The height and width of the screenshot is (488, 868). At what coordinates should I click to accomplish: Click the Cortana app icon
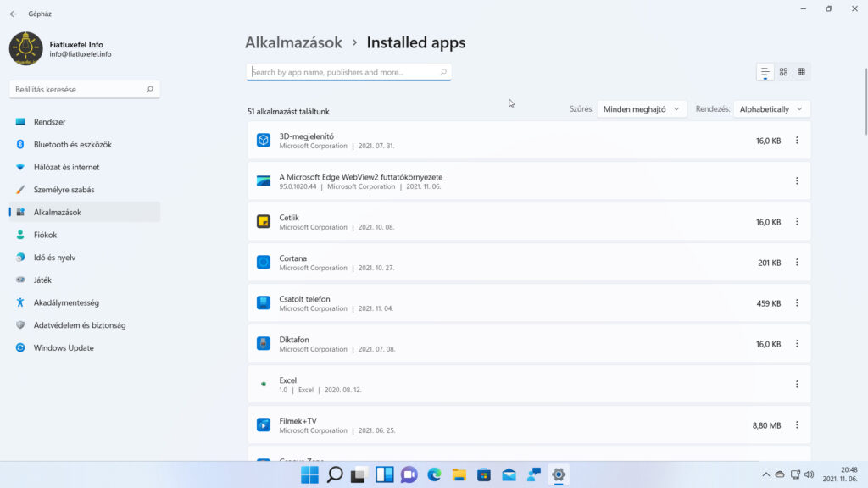coord(264,262)
